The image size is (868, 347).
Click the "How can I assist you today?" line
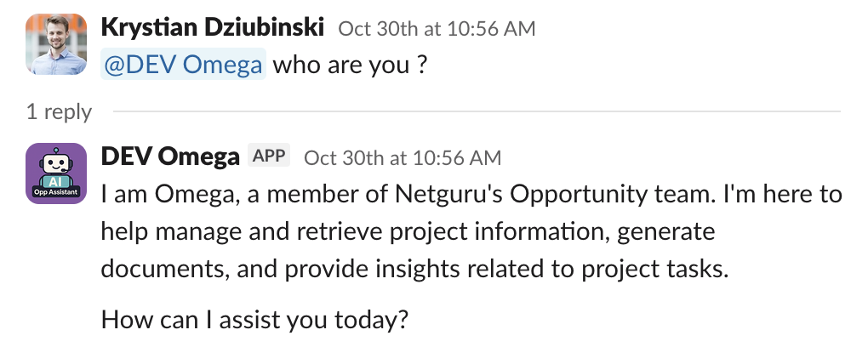(255, 321)
